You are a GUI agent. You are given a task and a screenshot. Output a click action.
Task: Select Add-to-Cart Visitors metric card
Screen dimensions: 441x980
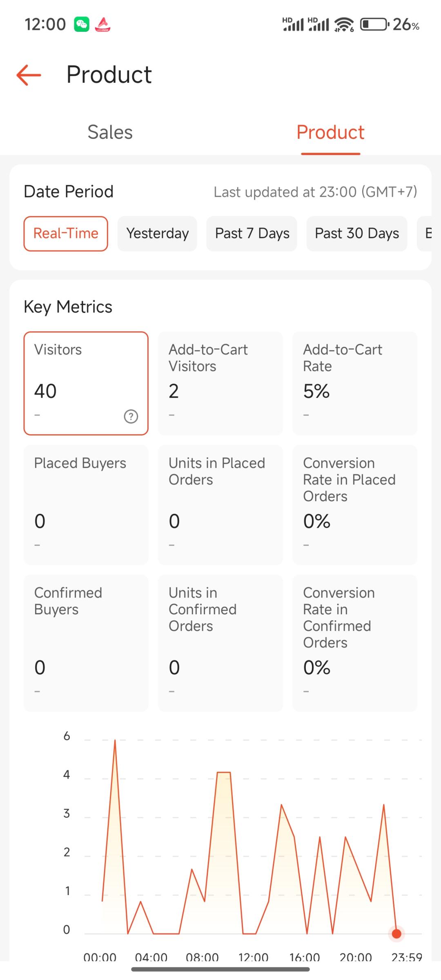[220, 383]
